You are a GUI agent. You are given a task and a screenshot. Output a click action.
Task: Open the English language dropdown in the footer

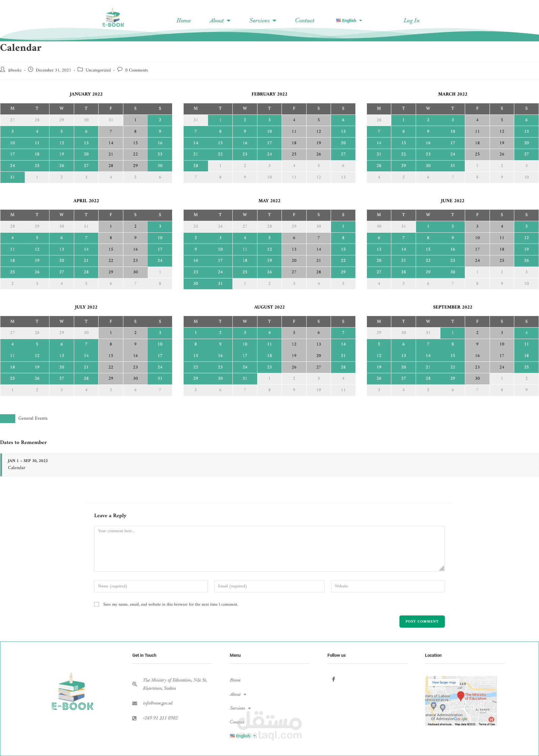pyautogui.click(x=243, y=736)
